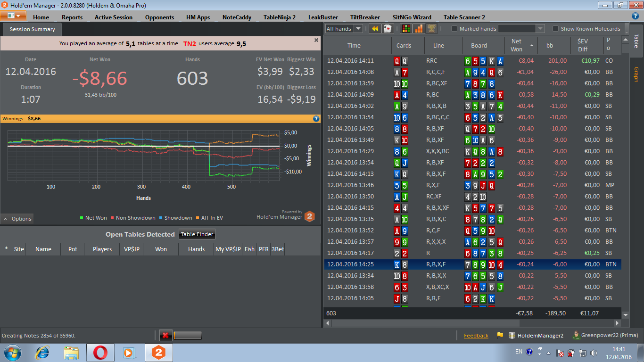Open the Windows Start menu

pyautogui.click(x=12, y=352)
